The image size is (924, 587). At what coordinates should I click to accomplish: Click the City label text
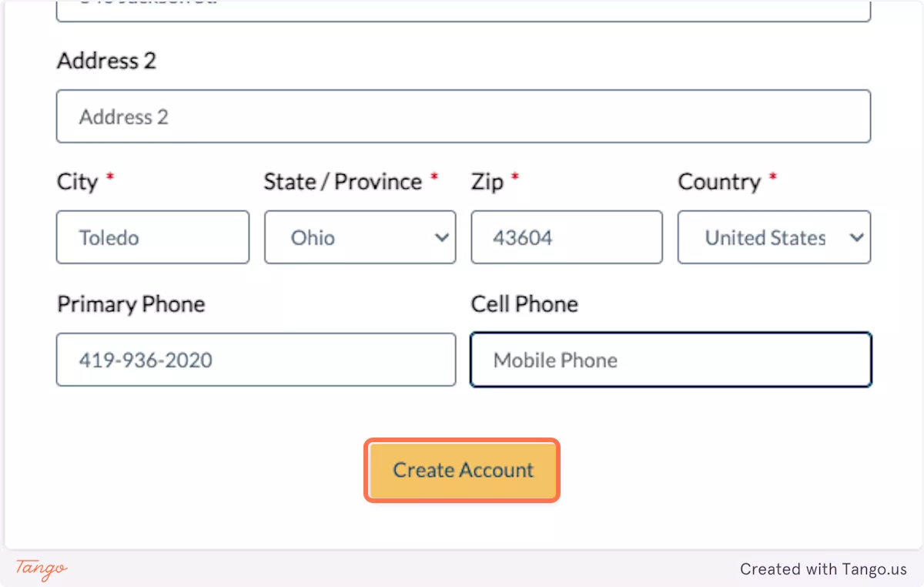click(x=77, y=182)
